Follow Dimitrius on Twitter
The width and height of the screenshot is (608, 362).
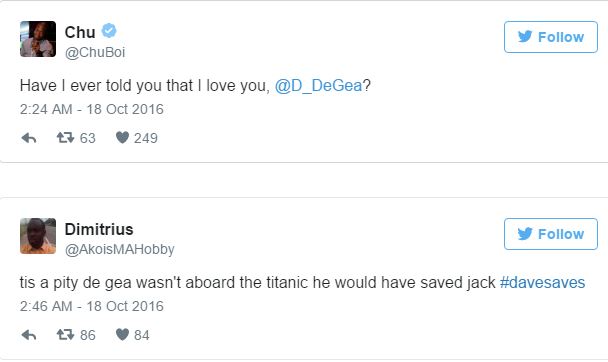click(x=551, y=234)
